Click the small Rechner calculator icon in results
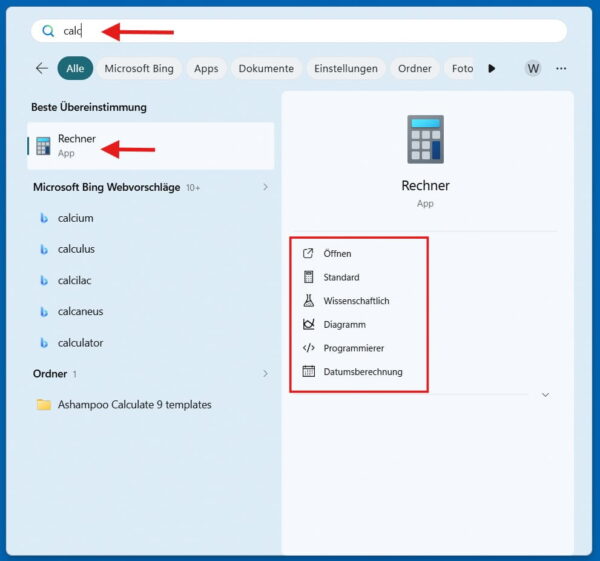600x561 pixels. [43, 146]
